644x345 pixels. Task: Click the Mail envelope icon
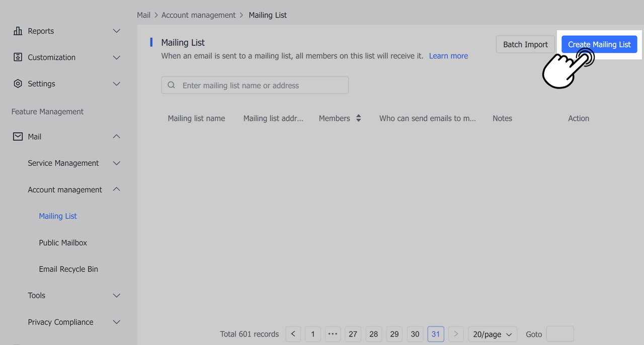(18, 136)
